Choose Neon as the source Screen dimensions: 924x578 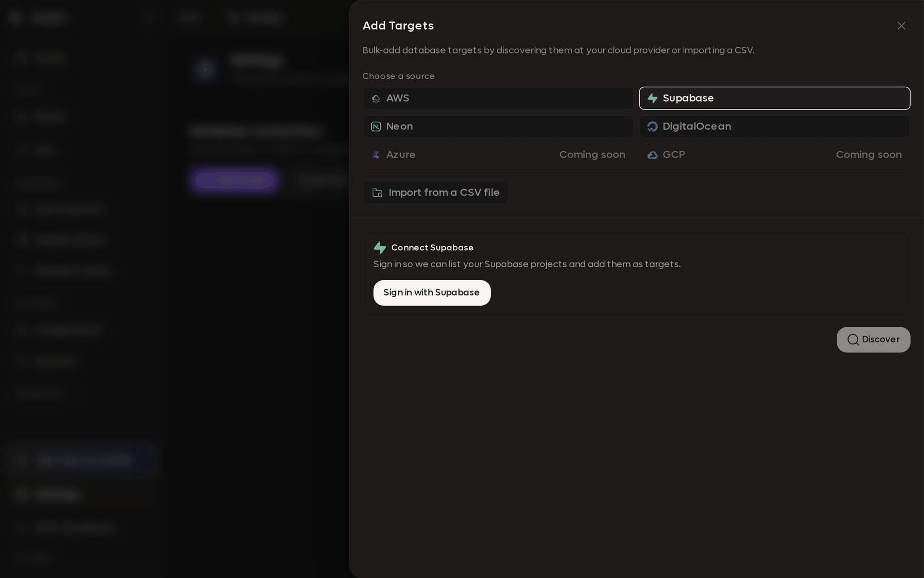(x=498, y=126)
